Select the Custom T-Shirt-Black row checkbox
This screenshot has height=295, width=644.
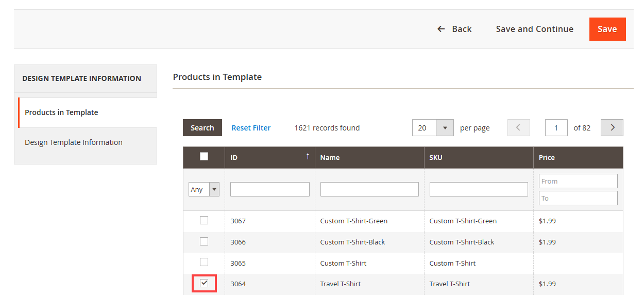pyautogui.click(x=204, y=242)
